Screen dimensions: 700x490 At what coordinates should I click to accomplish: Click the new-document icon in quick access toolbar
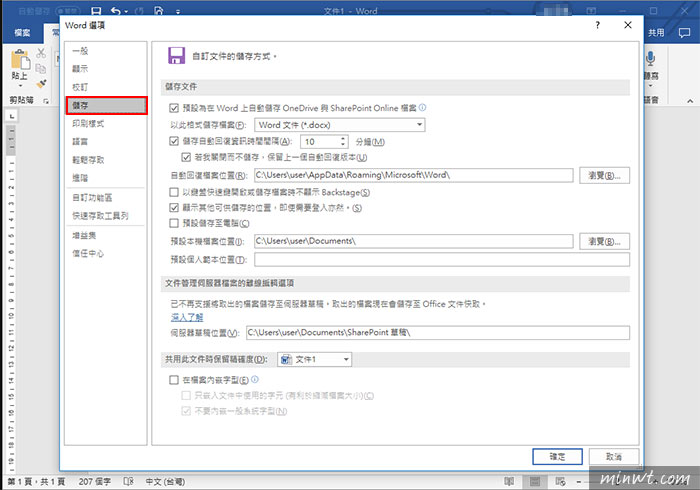click(159, 11)
